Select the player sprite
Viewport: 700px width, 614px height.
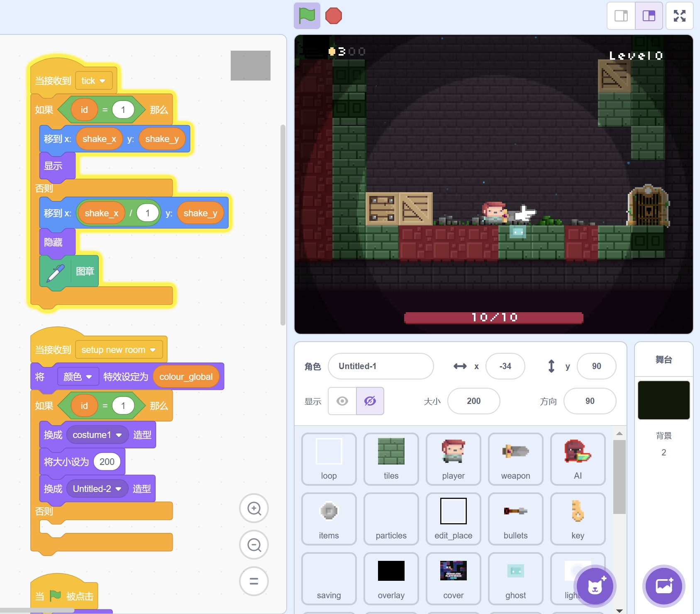pos(453,459)
